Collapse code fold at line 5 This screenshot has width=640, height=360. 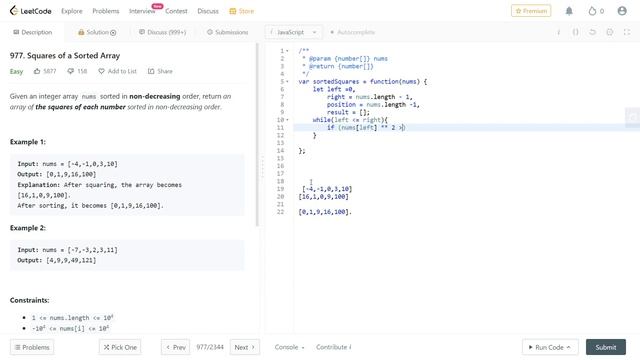click(x=287, y=82)
